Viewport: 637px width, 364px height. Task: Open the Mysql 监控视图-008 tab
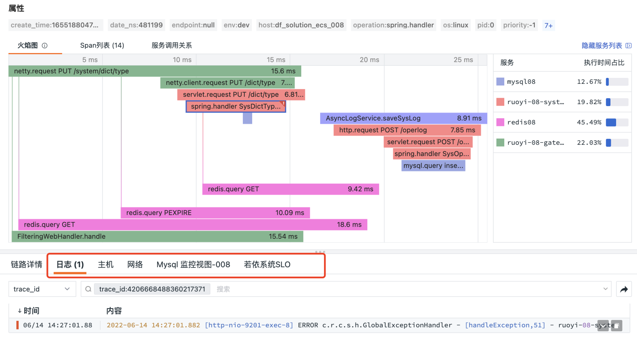click(193, 265)
